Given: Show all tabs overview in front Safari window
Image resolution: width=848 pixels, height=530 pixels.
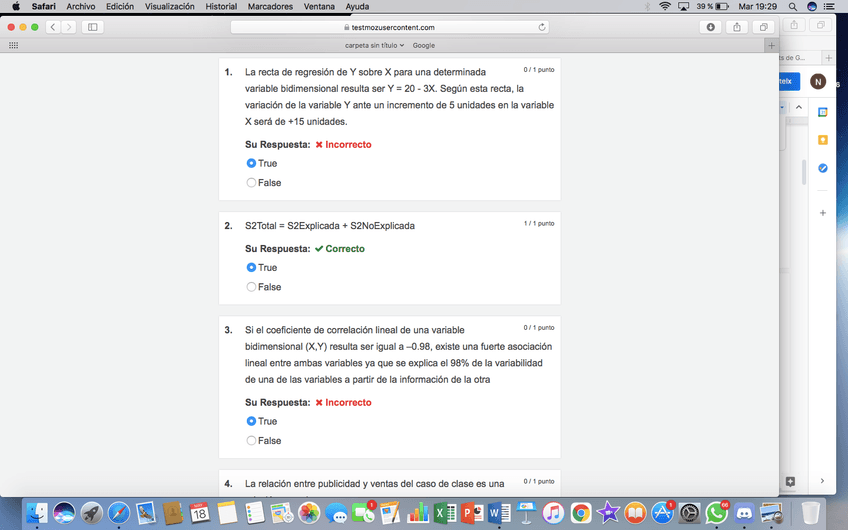Looking at the screenshot, I should tap(763, 27).
